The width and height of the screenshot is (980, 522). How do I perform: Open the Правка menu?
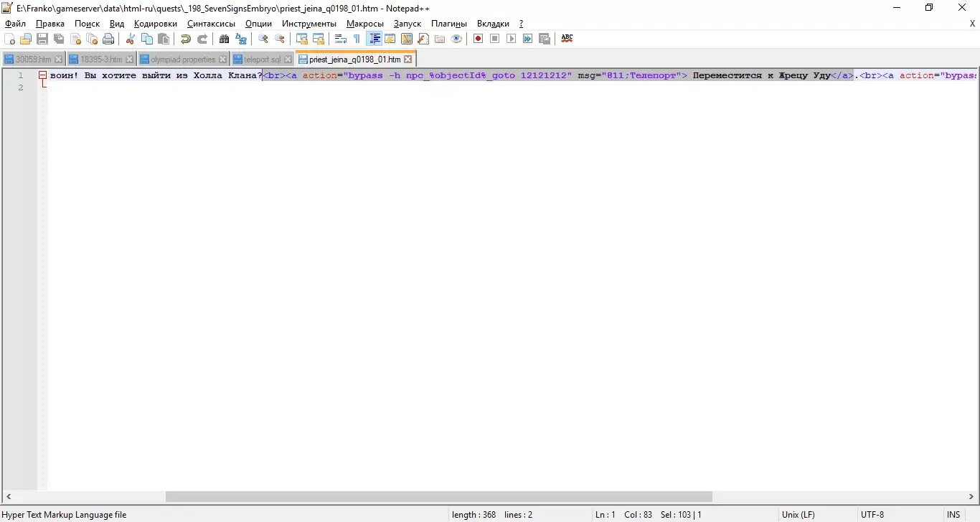(x=50, y=24)
